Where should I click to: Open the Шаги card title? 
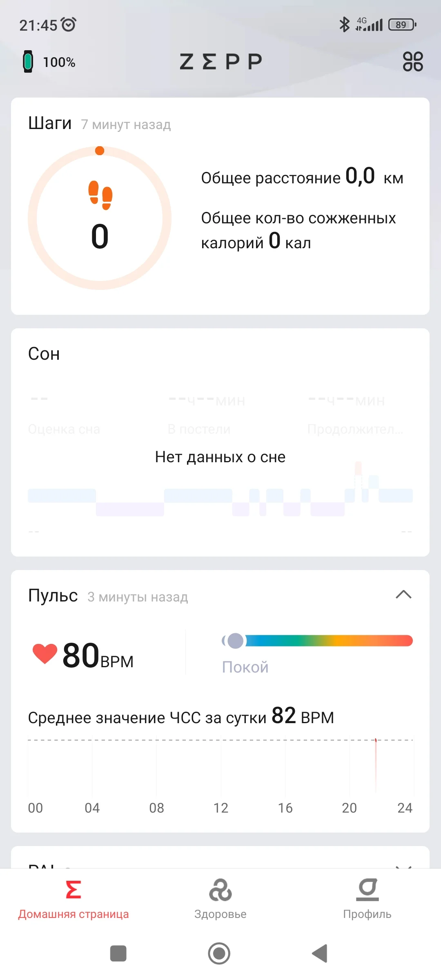pyautogui.click(x=50, y=123)
